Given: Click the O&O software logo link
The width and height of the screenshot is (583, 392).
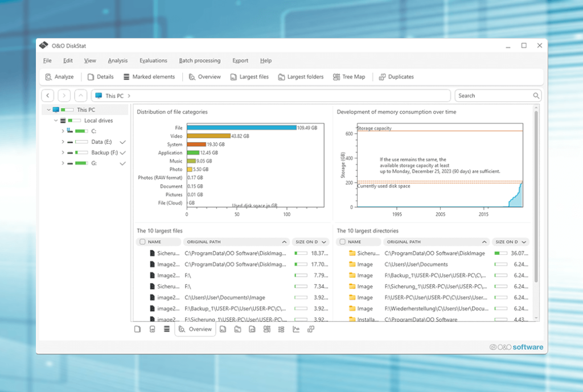Looking at the screenshot, I should click(516, 347).
